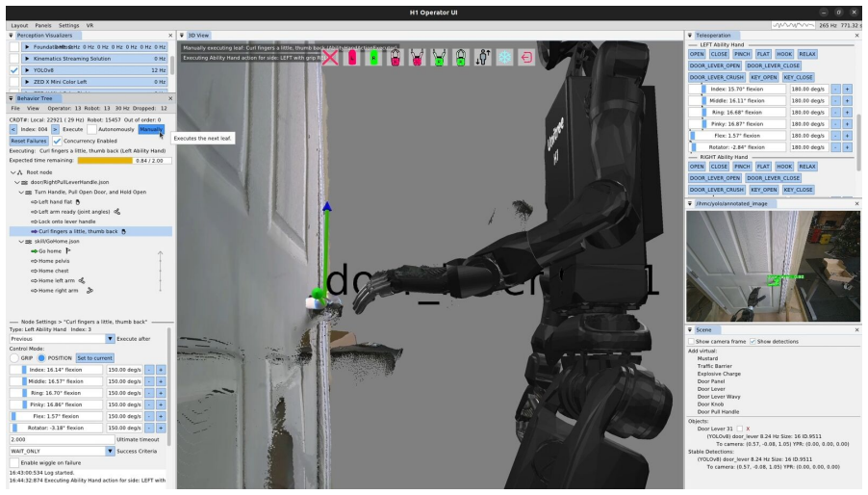Screen dimensions: 868x495
Task: Toggle the YOLOv8 visualizer checkbox
Action: 13,70
